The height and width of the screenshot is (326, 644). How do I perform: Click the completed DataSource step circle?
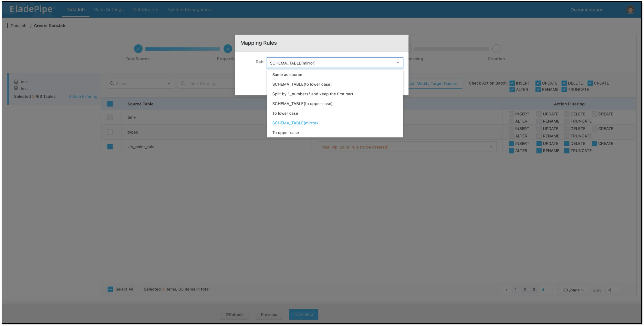(x=138, y=49)
